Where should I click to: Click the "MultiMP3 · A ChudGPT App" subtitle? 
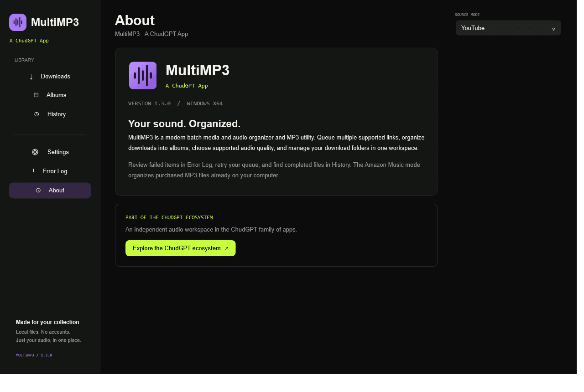point(151,34)
